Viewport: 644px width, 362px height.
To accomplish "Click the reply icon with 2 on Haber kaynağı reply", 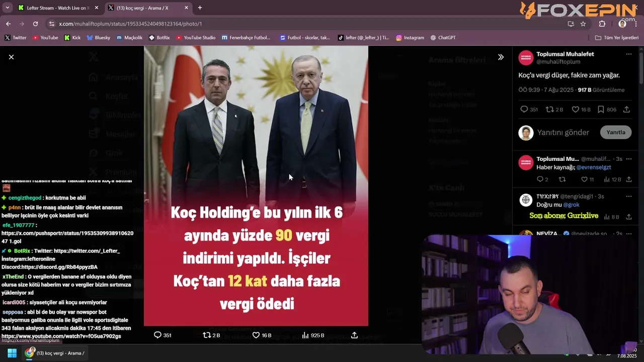I will coord(540,179).
